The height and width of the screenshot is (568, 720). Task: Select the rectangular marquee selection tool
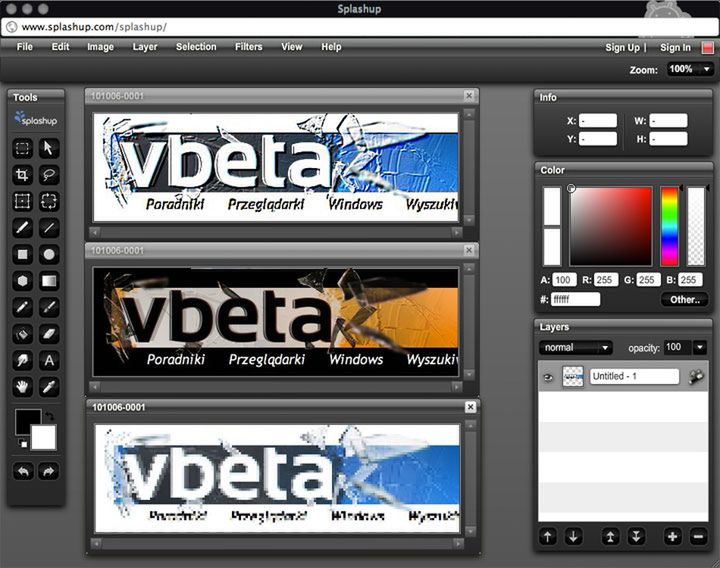(x=22, y=148)
